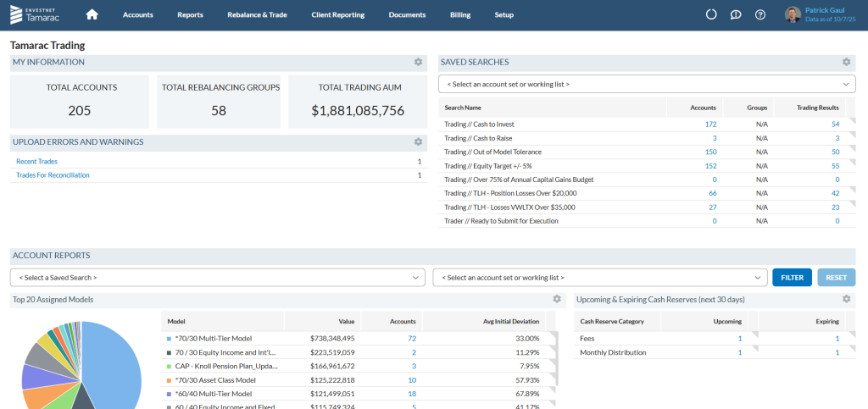Open the Client Reporting menu
The image size is (868, 409).
pos(337,15)
